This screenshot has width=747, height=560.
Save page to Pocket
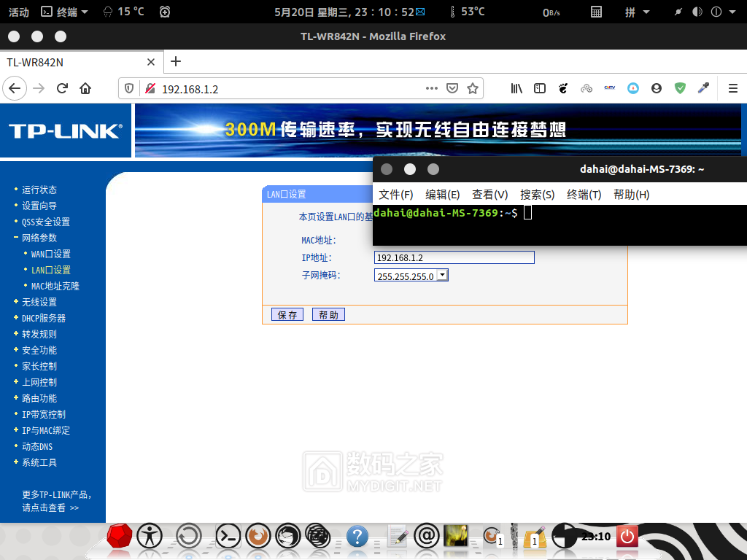tap(452, 88)
